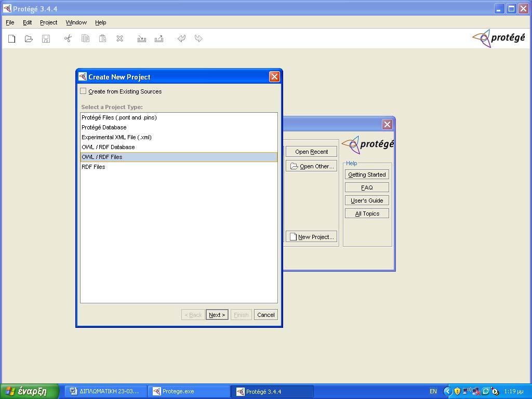
Task: Click the taskbar clock 1:19 μμ
Action: click(x=514, y=392)
